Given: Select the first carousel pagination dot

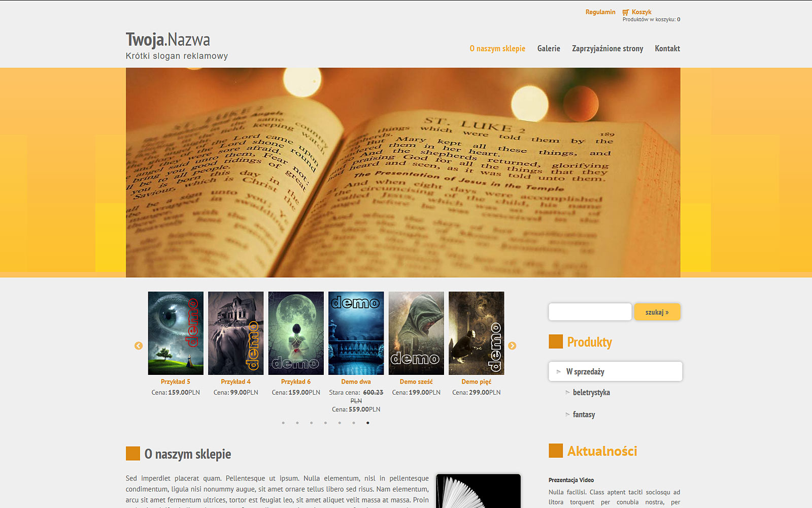Looking at the screenshot, I should click(x=283, y=423).
